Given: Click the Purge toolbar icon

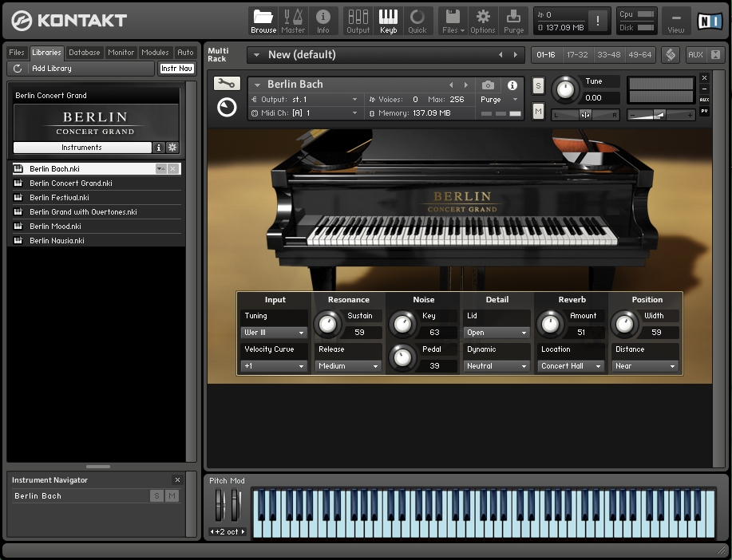Looking at the screenshot, I should pos(513,21).
